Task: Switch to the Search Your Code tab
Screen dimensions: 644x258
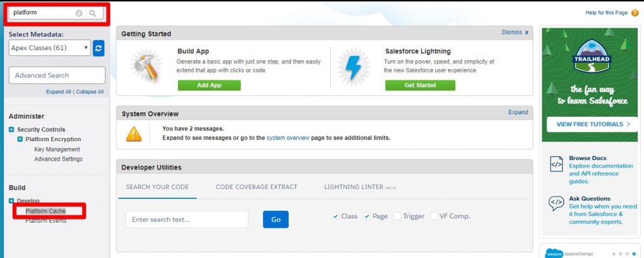Action: [x=157, y=187]
